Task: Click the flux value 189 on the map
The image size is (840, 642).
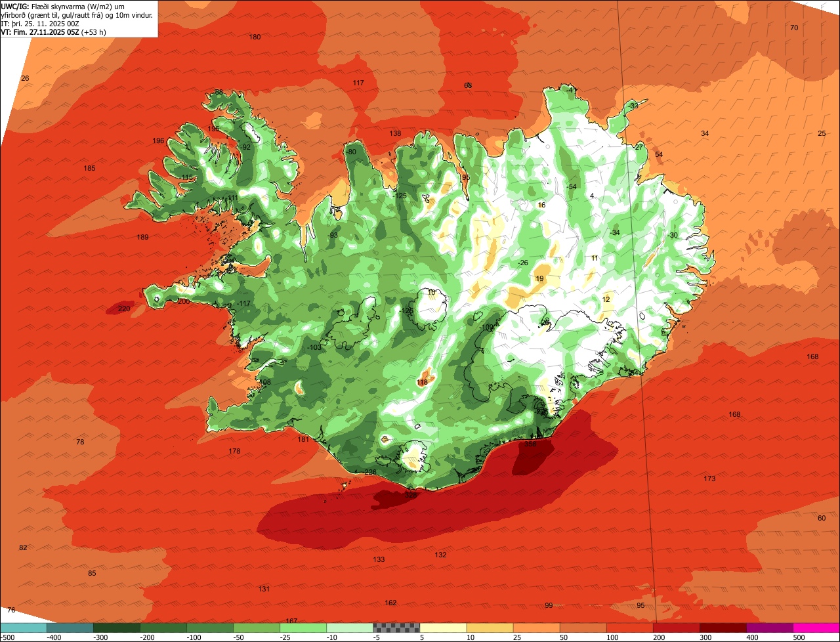Action: (142, 237)
